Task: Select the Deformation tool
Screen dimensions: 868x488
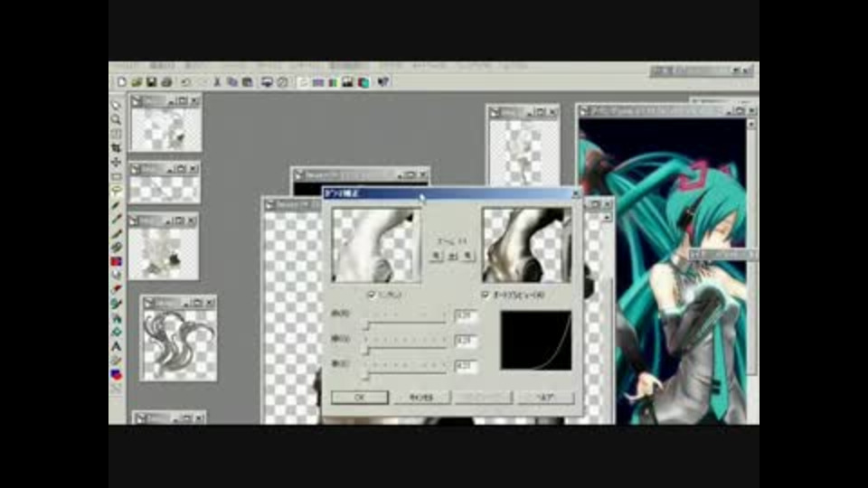Action: coord(117,134)
